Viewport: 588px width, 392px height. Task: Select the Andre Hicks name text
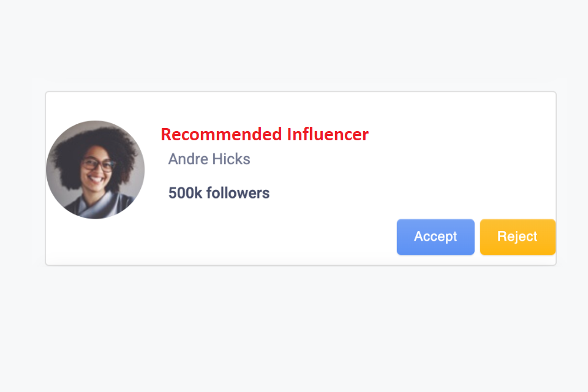(209, 159)
